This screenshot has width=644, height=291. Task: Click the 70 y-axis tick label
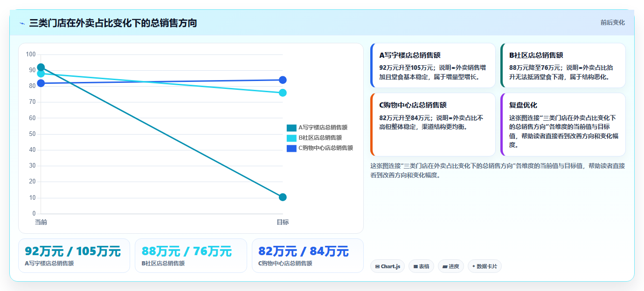click(32, 102)
